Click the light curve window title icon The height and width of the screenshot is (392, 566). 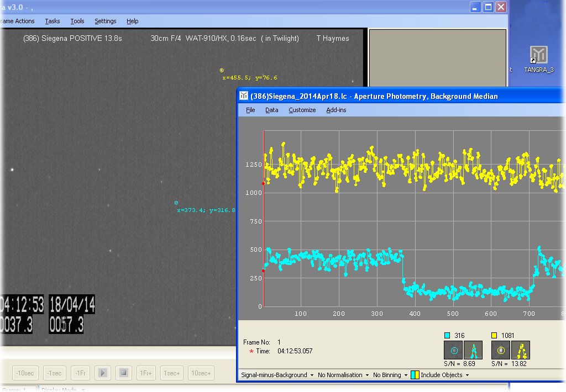244,96
